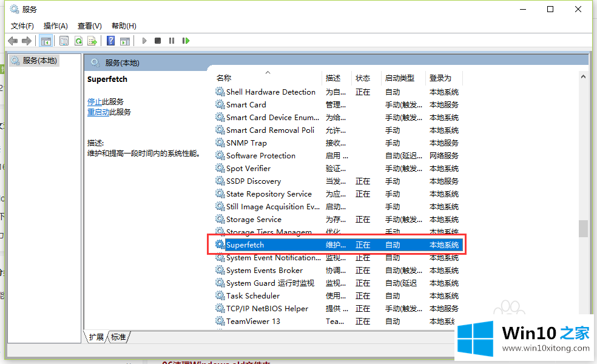
Task: Click gear icon next to Superfetch
Action: click(x=220, y=244)
